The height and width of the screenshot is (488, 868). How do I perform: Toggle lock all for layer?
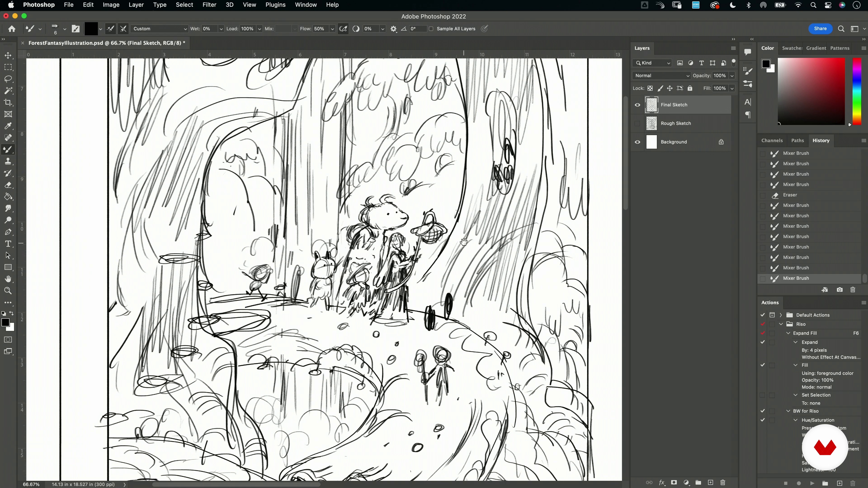pos(690,88)
